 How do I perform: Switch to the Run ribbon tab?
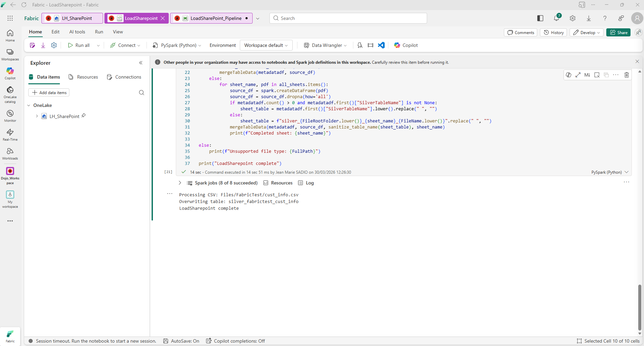[x=99, y=32]
